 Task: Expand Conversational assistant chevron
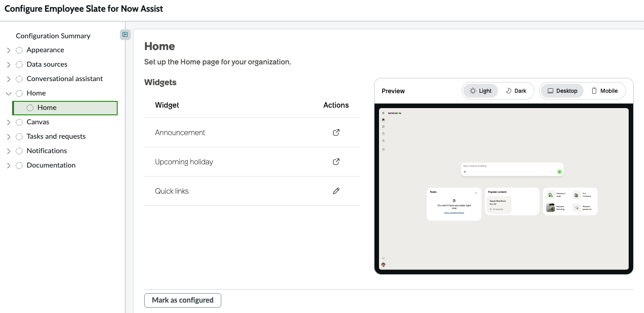[x=9, y=79]
